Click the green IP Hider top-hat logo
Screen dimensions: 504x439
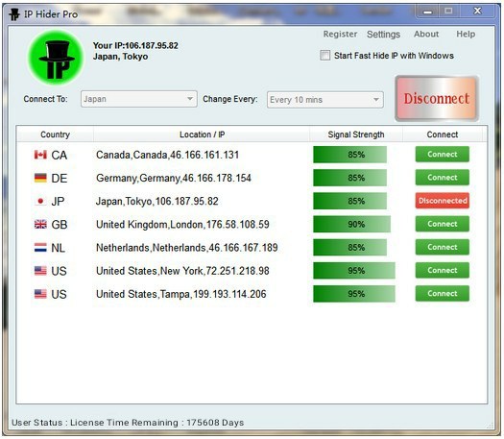[x=56, y=58]
